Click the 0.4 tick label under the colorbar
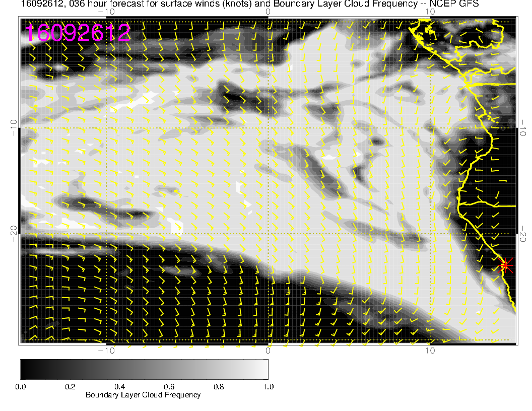532x411 pixels. (x=119, y=387)
